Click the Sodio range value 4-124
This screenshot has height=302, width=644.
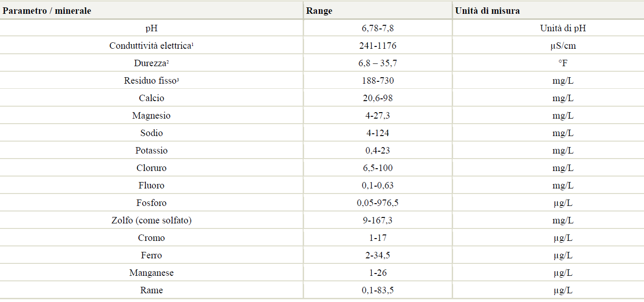click(x=378, y=133)
